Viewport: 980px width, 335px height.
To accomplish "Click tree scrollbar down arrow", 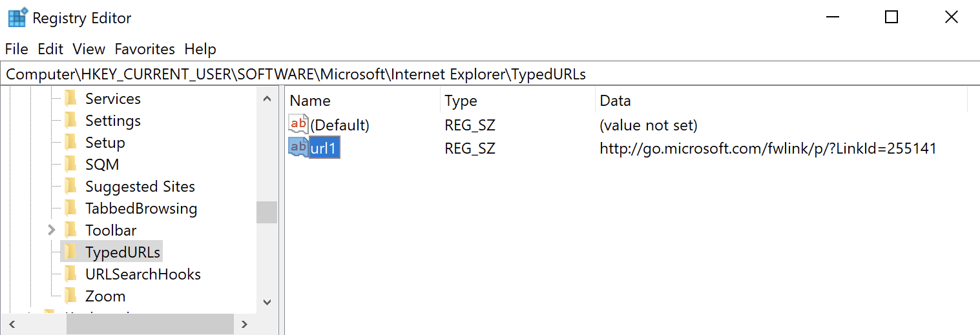I will pyautogui.click(x=267, y=301).
